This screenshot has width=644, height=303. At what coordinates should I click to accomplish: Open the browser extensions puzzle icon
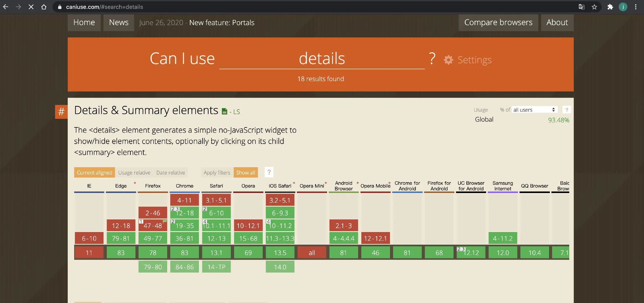[610, 7]
